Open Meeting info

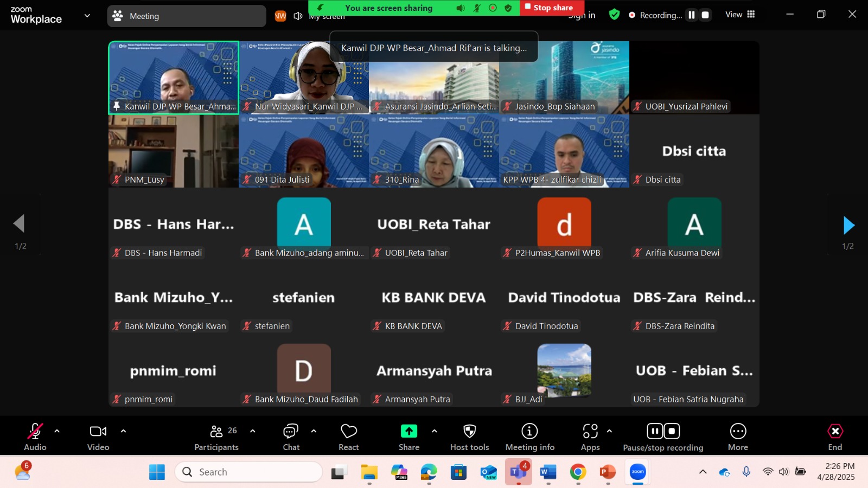(x=529, y=436)
